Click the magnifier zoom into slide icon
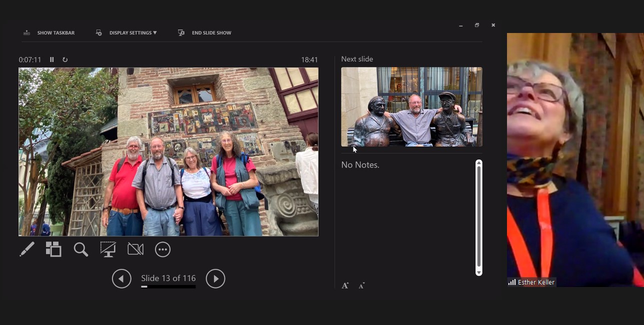 tap(80, 249)
